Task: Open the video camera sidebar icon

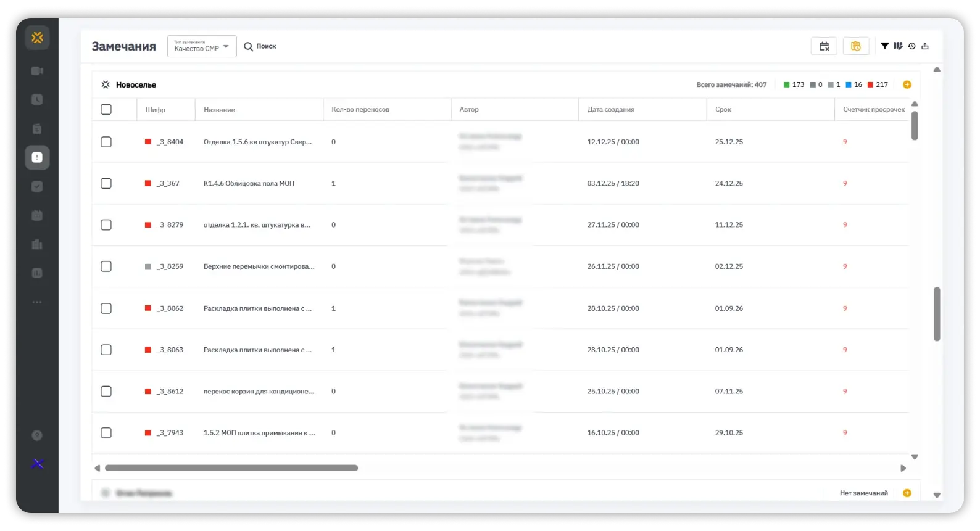Action: pyautogui.click(x=37, y=71)
